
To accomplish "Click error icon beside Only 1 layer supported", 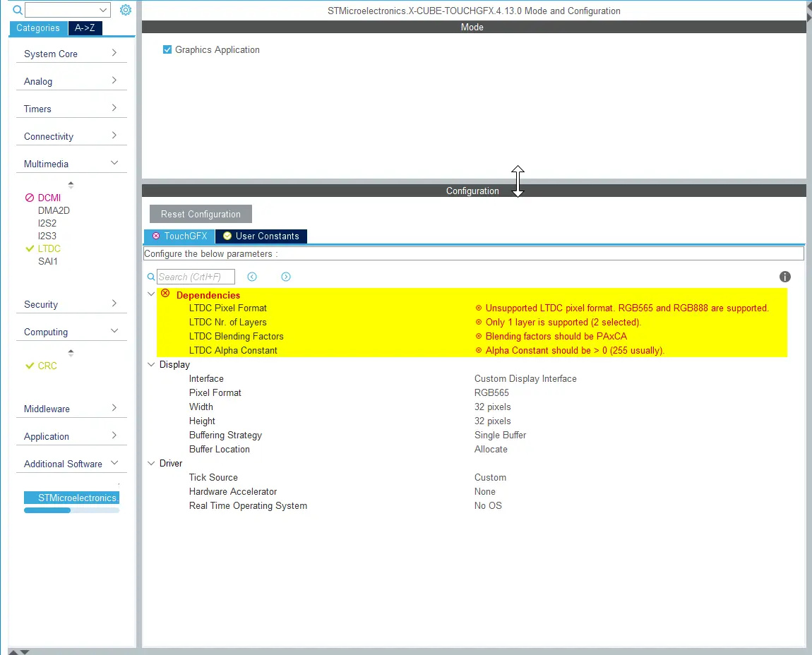I will (479, 322).
